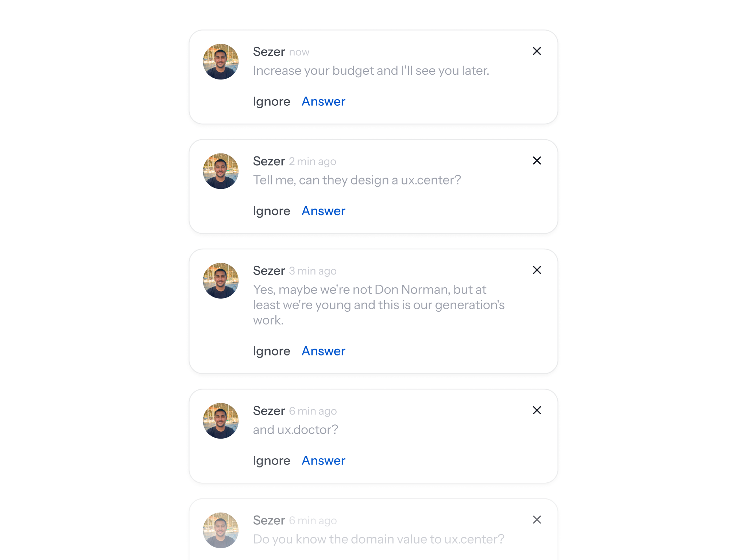
Task: Close the 'and ux.doctor?' notification
Action: pyautogui.click(x=537, y=410)
